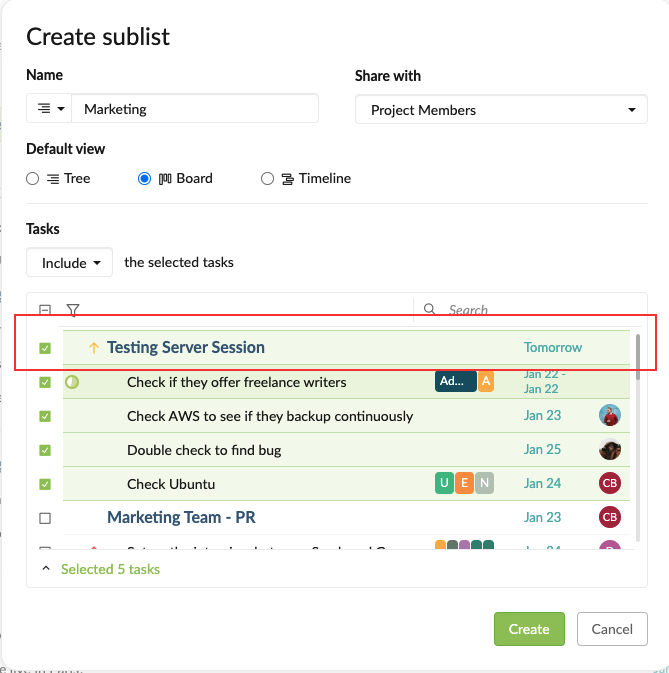This screenshot has width=669, height=673.
Task: Click the Jan 22 - Jan 22 date range
Action: click(x=545, y=381)
